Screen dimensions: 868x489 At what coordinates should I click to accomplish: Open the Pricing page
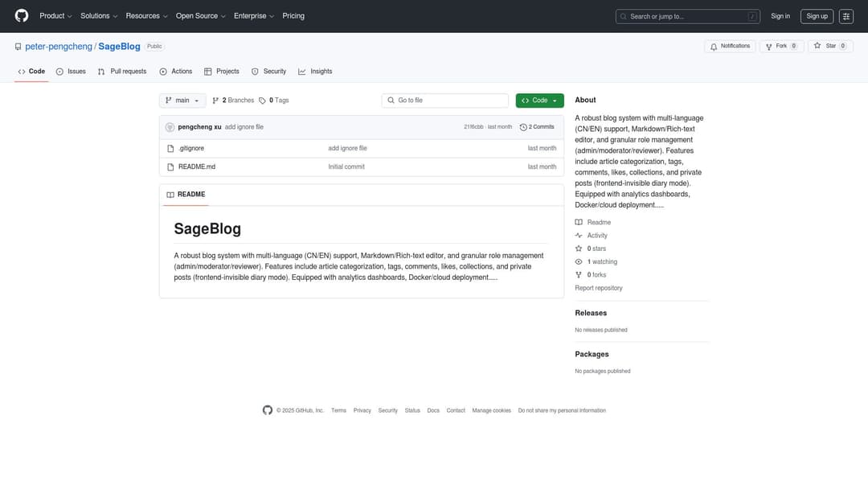293,16
